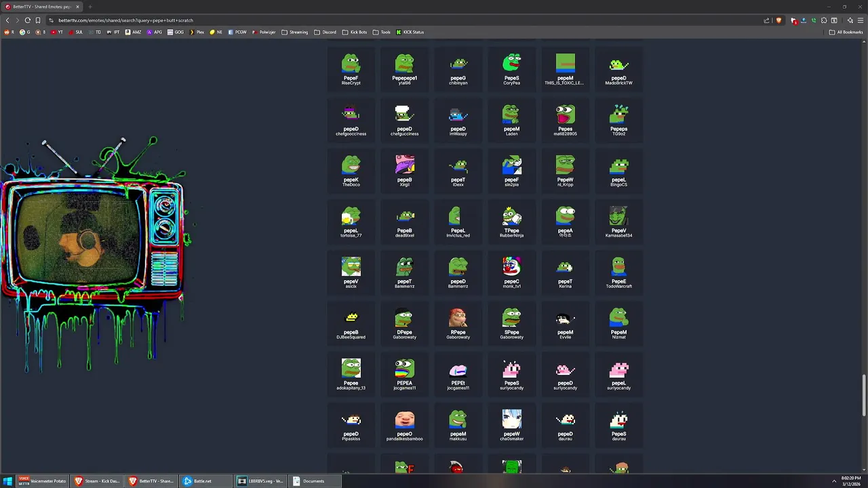Click the PepeV emote by Kamasabe134
This screenshot has height=488, width=868.
pyautogui.click(x=618, y=222)
